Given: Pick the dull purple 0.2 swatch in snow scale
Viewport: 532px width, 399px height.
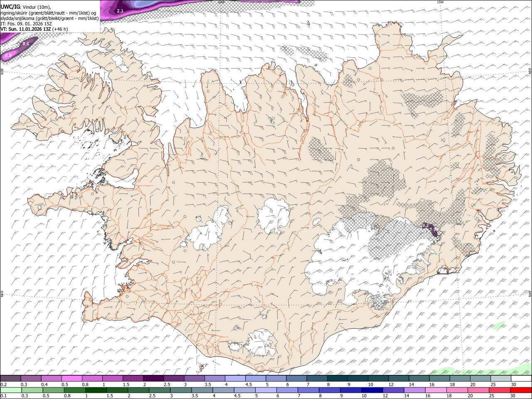Looking at the screenshot, I should point(10,378).
